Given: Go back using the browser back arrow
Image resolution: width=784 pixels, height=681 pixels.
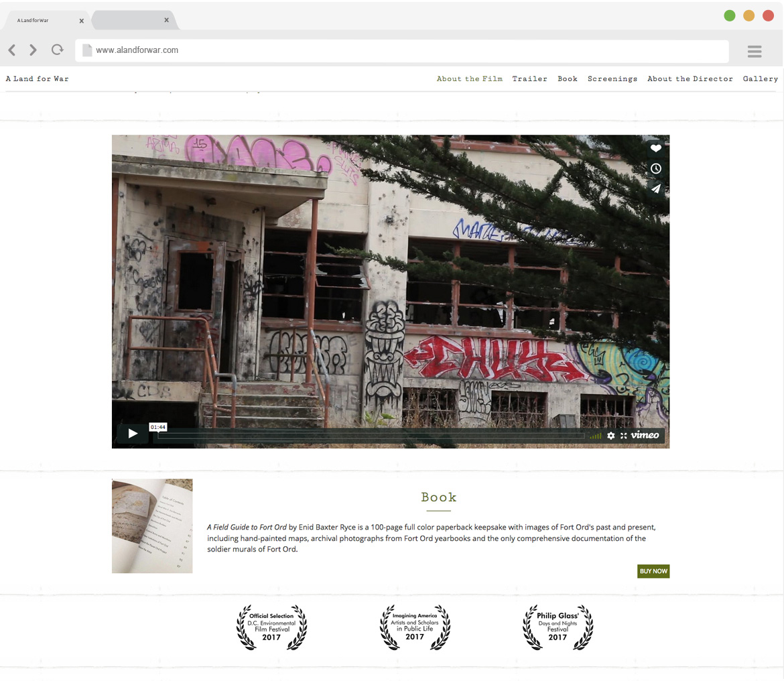Looking at the screenshot, I should pyautogui.click(x=12, y=50).
